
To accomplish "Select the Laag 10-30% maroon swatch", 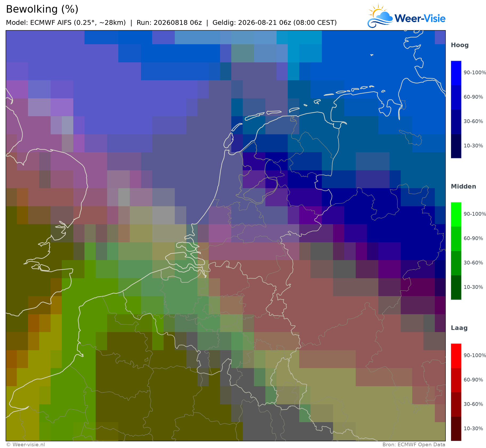I will pyautogui.click(x=456, y=429).
